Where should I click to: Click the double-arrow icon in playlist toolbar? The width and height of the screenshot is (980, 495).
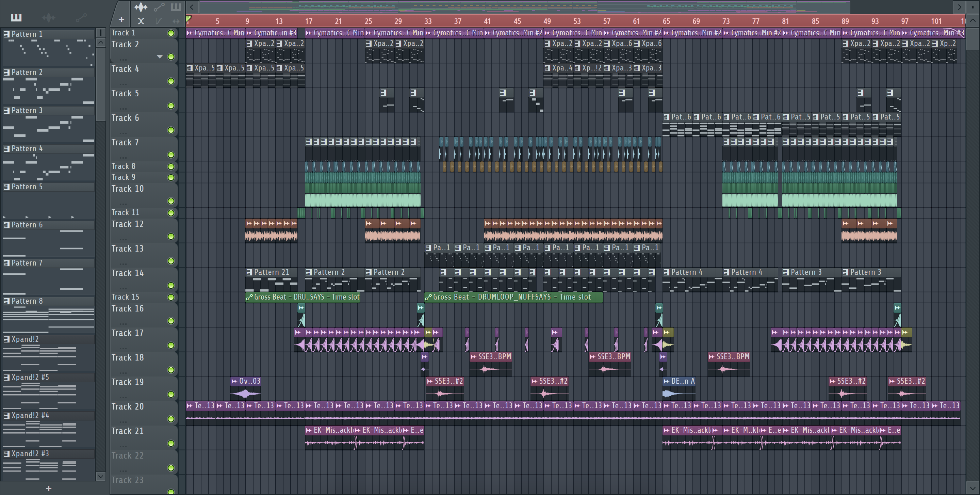tap(176, 21)
